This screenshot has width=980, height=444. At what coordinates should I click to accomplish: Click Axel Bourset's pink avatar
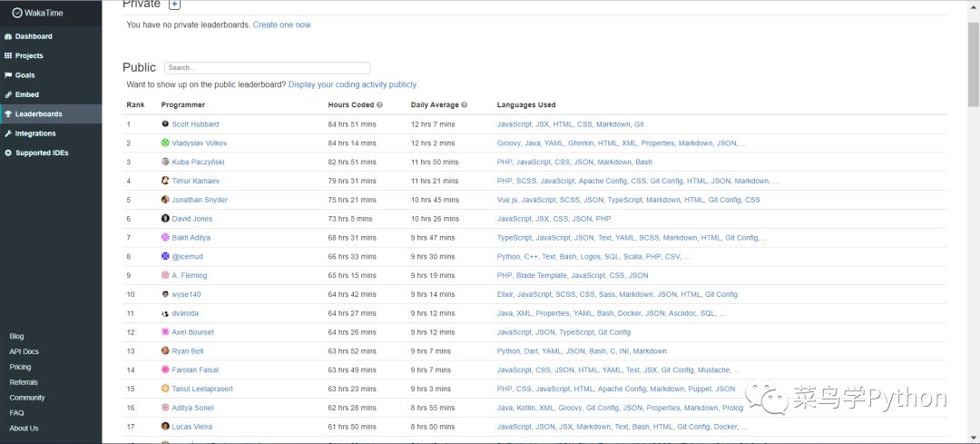pyautogui.click(x=165, y=331)
